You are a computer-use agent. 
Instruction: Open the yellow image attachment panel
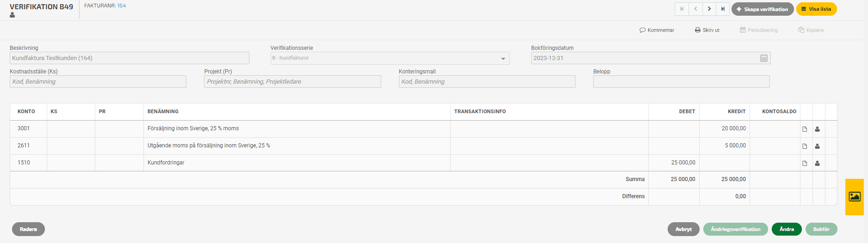pos(855,197)
